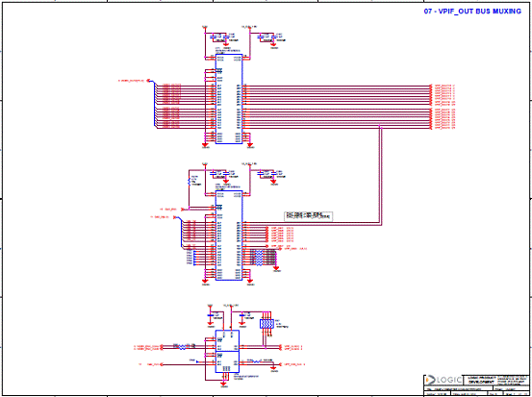Image resolution: width=532 pixels, height=397 pixels.
Task: Click the boxed note beside the middle IC
Action: [308, 215]
